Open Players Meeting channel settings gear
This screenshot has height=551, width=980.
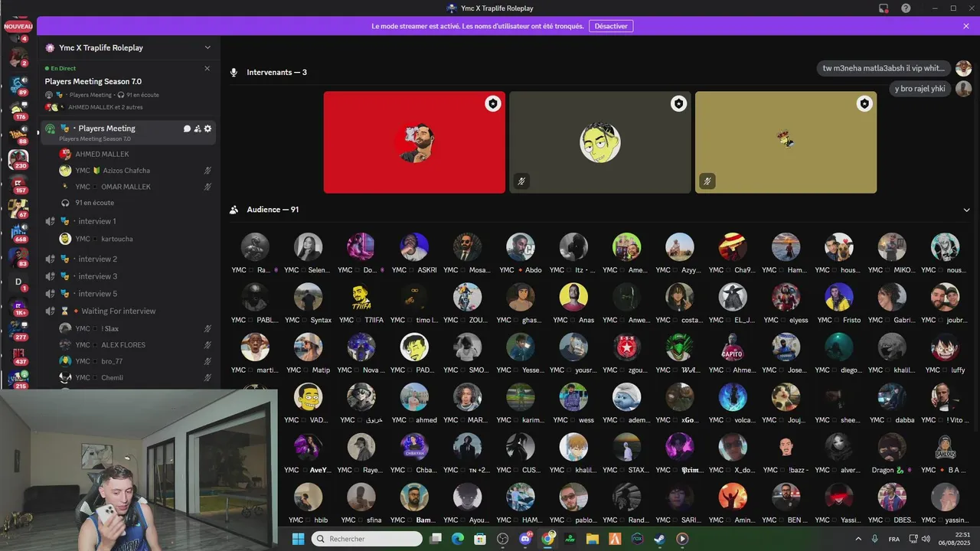tap(207, 129)
